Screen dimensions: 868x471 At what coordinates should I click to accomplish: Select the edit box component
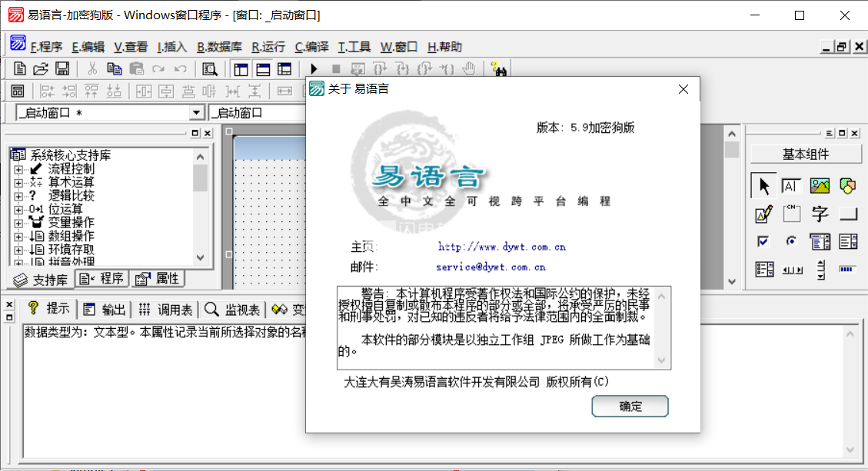[x=792, y=185]
